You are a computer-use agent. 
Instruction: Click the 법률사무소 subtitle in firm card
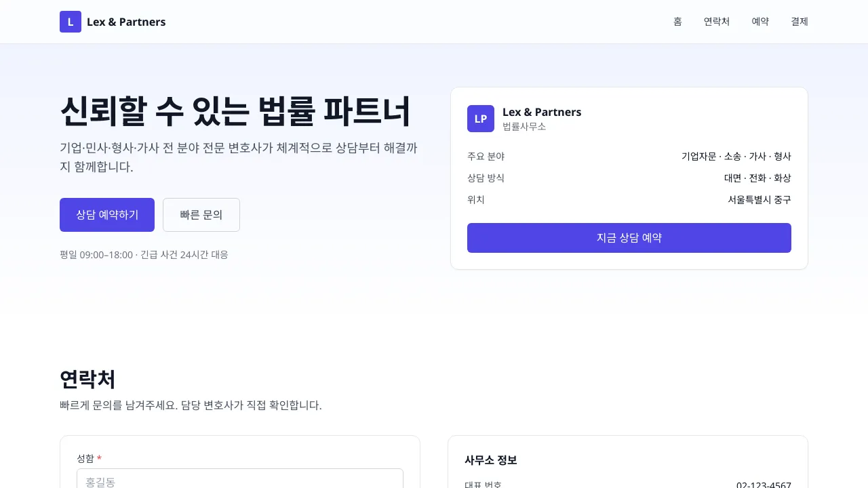pyautogui.click(x=524, y=127)
